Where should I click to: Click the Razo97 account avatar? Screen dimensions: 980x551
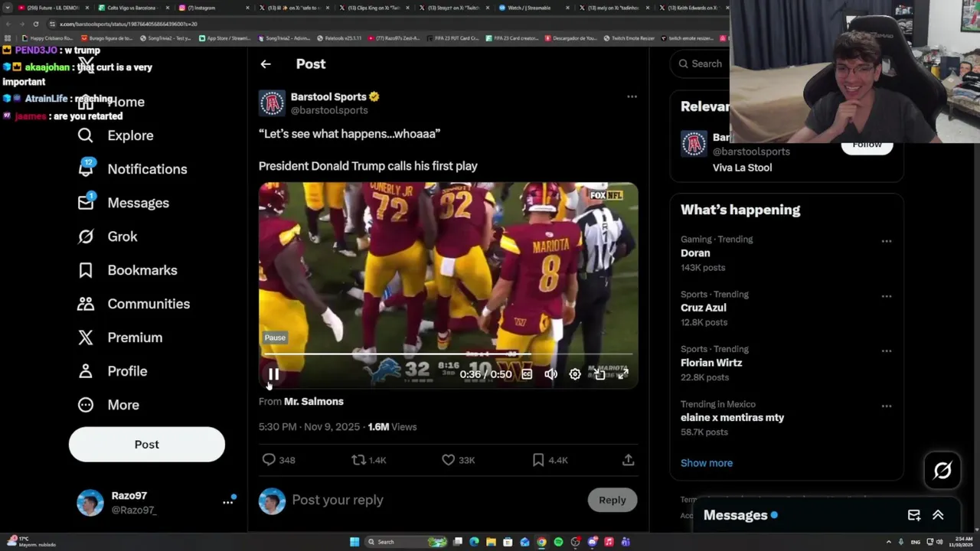90,503
